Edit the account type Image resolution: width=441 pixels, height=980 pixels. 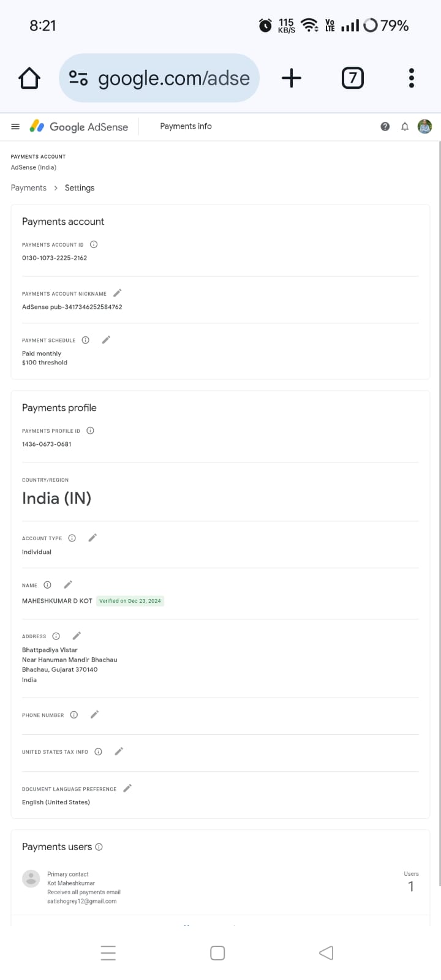click(x=92, y=538)
